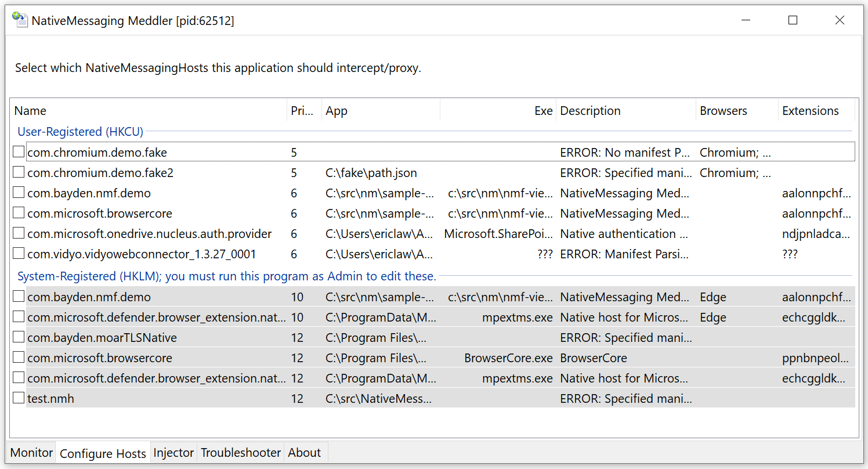Click the test.nmh name text
Viewport: 868px width, 469px height.
(50, 399)
